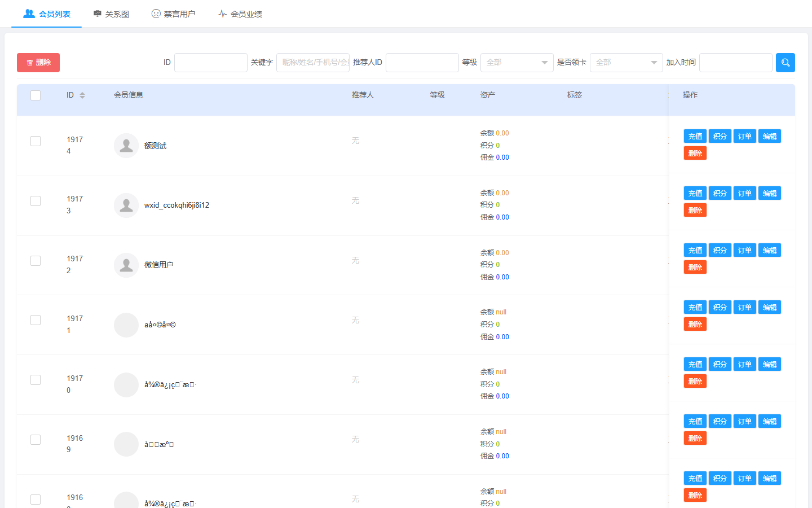Click the ID column sort arrows
Screen dimensions: 812x508
82,95
